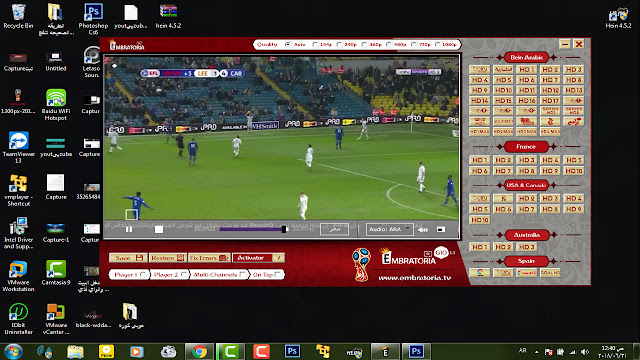Select USA & Canada HD 10 channel
Screen dimensions: 640x360
[480, 220]
